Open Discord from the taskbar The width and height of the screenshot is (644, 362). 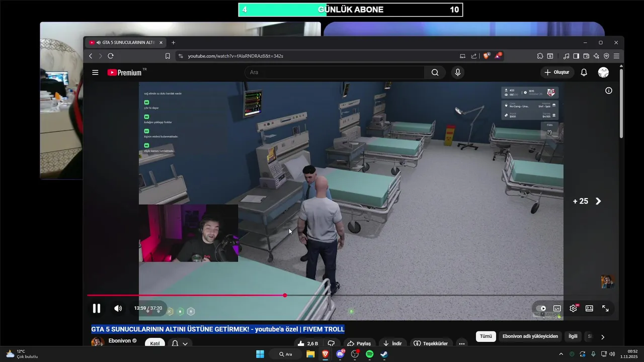pos(340,354)
